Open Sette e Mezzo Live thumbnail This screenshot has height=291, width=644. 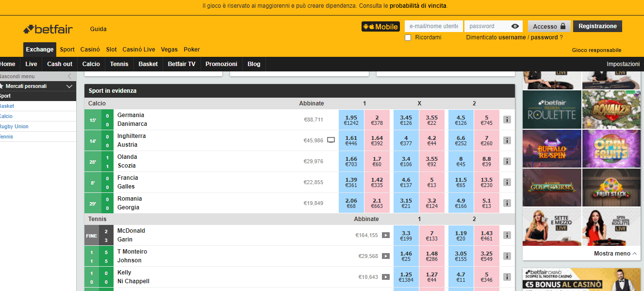[x=552, y=226]
